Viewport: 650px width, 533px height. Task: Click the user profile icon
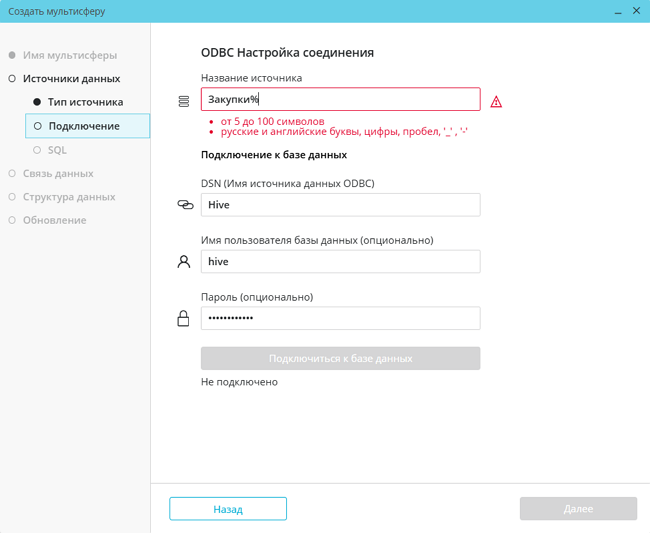click(x=184, y=262)
